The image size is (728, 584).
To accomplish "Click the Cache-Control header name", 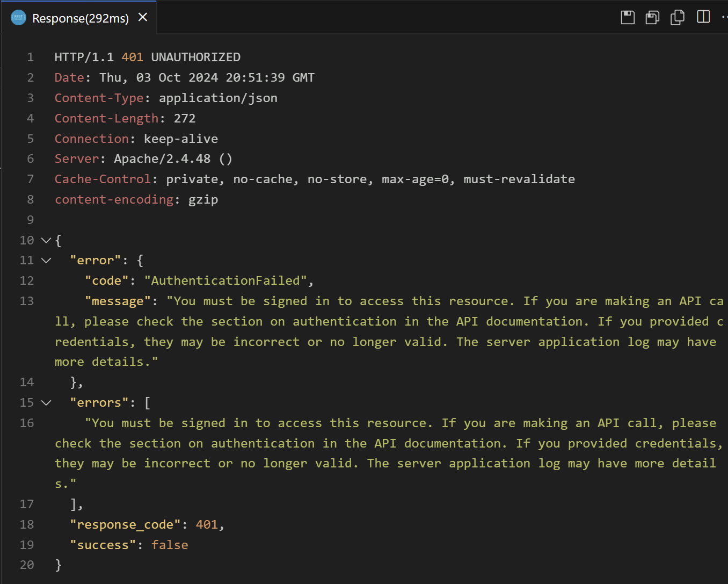I will 103,179.
